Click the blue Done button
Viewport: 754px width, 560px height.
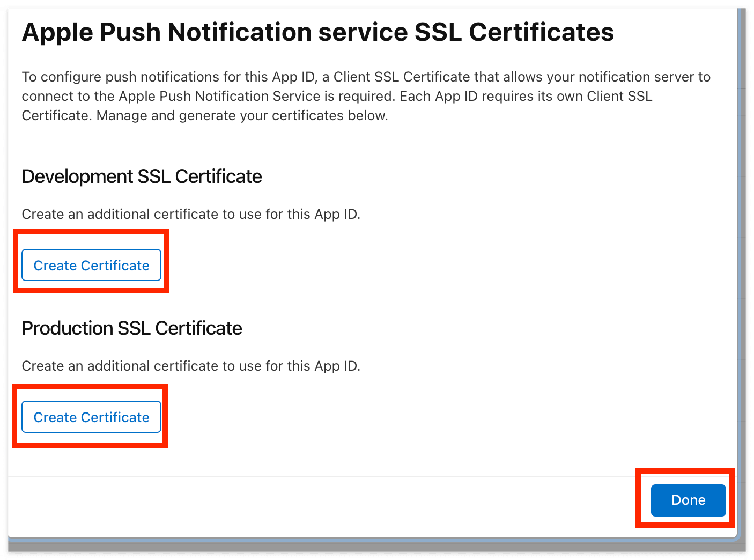point(688,500)
